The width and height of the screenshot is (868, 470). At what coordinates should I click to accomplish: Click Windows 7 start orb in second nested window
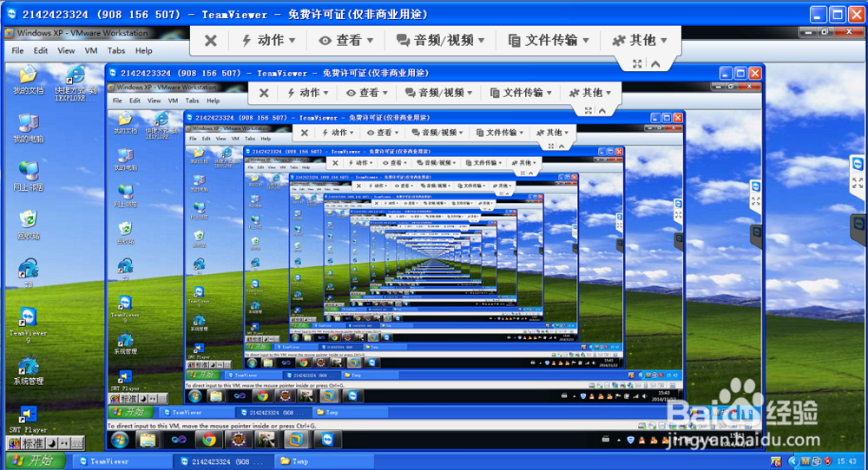pos(120,441)
